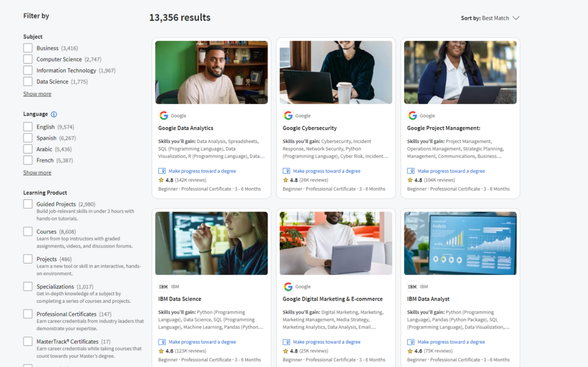The image size is (588, 367).
Task: Click degree icon on Digital Marketing card
Action: click(x=287, y=342)
